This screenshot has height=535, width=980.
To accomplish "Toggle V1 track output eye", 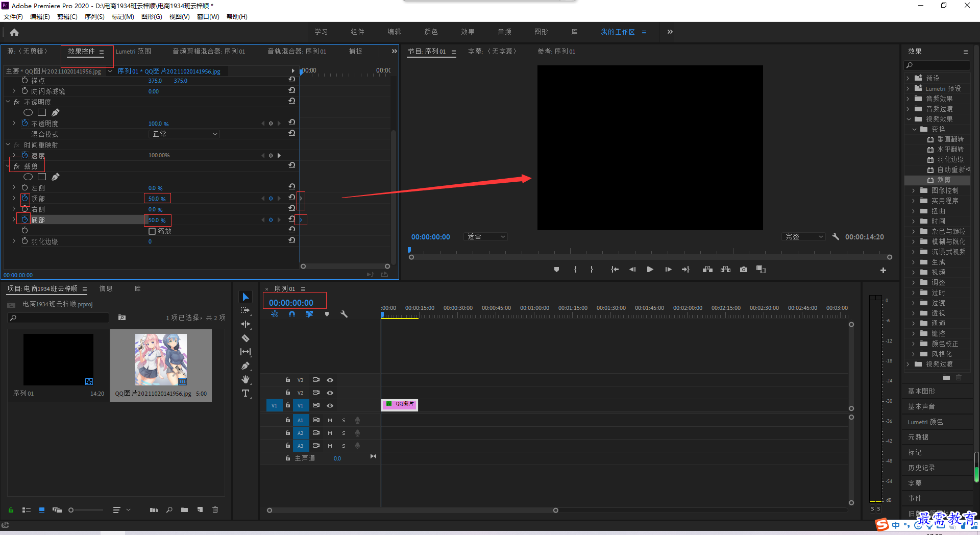I will pyautogui.click(x=330, y=405).
